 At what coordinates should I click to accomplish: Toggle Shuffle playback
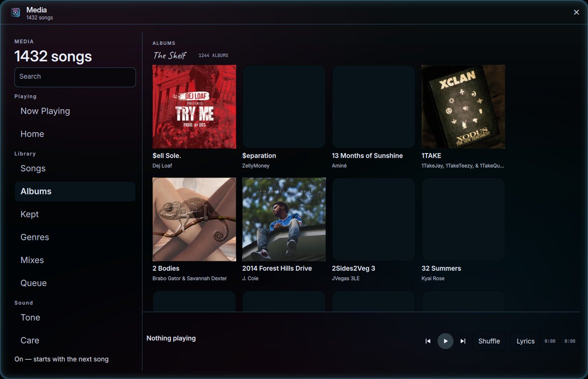tap(489, 341)
